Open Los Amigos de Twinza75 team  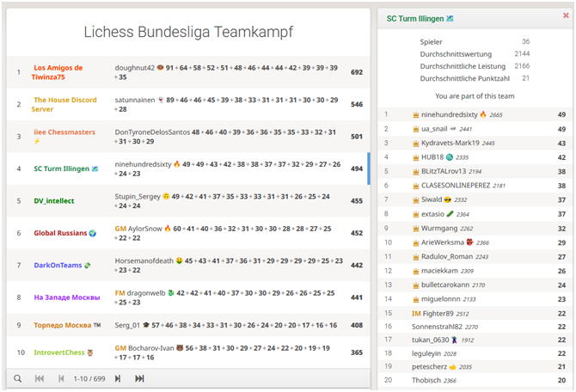[x=58, y=72]
